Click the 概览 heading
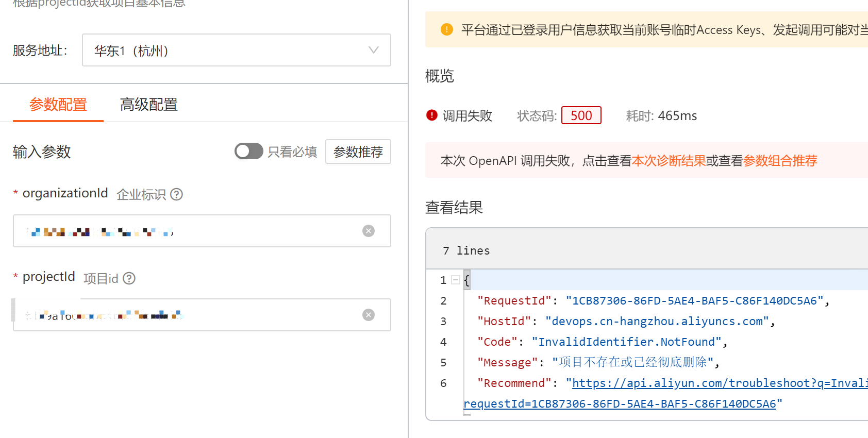The image size is (868, 438). 440,76
